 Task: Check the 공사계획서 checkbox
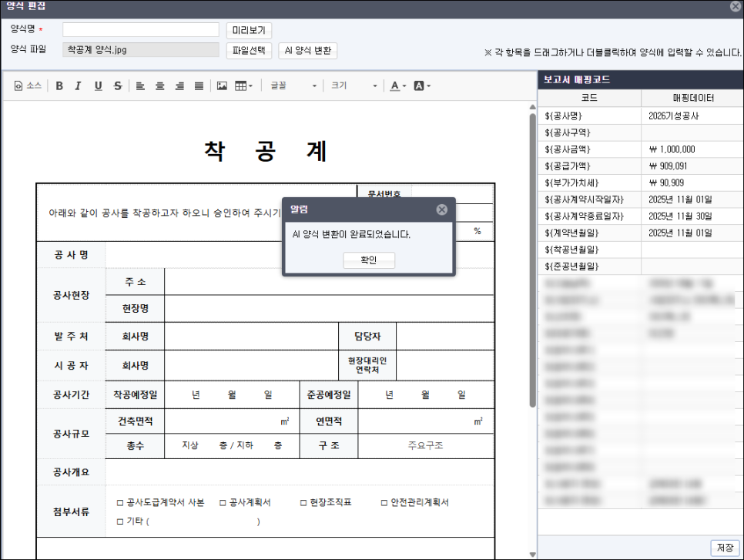223,502
